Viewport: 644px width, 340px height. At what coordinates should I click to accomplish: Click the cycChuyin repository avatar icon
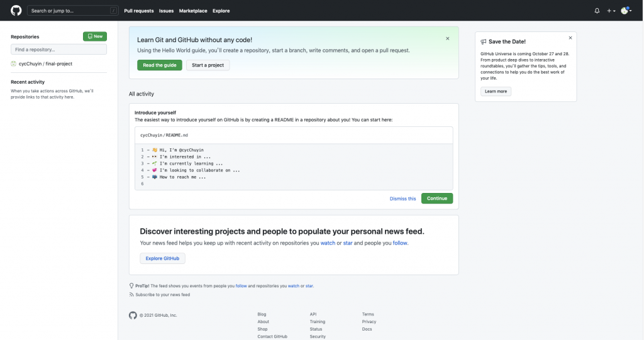tap(14, 63)
